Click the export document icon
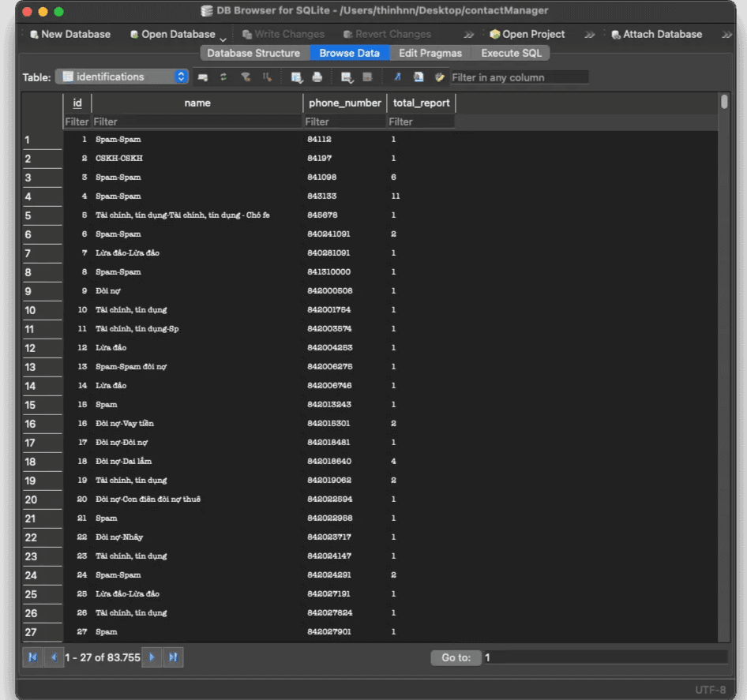Screen dimensions: 747x700 [x=419, y=77]
